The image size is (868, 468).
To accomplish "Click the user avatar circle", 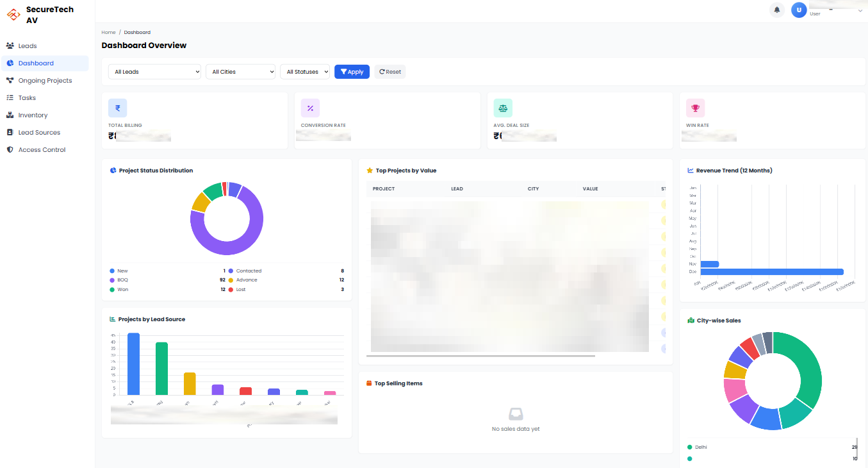I will point(799,10).
